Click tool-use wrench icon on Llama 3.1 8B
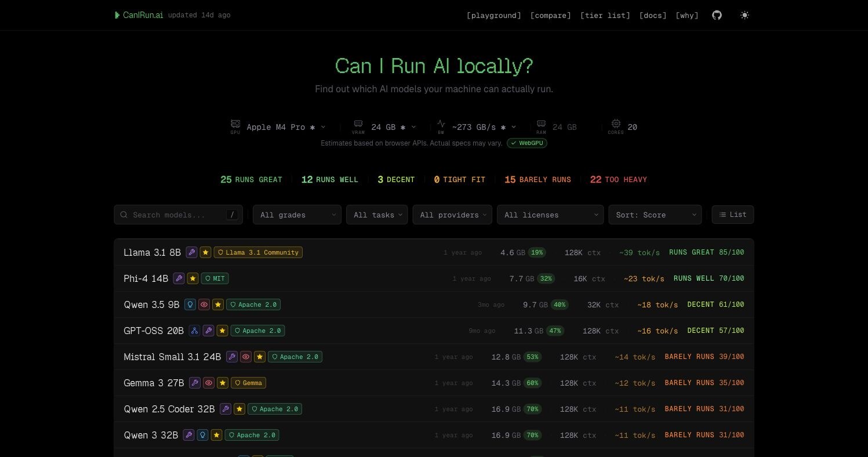This screenshot has width=868, height=457. [x=191, y=252]
